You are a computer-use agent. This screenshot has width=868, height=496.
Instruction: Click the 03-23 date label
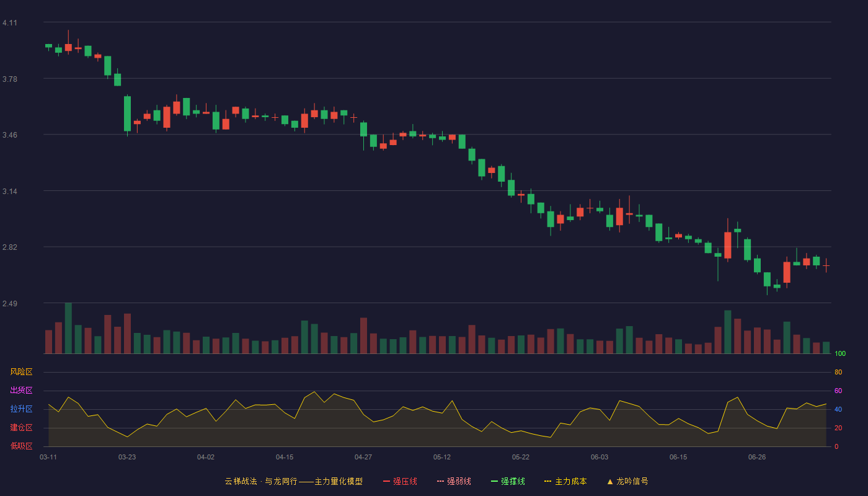[x=127, y=457]
